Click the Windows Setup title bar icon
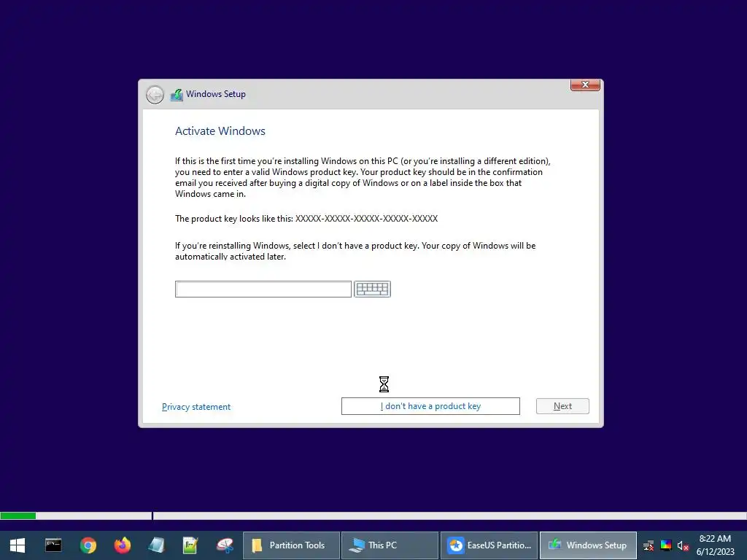Image resolution: width=747 pixels, height=560 pixels. click(177, 94)
